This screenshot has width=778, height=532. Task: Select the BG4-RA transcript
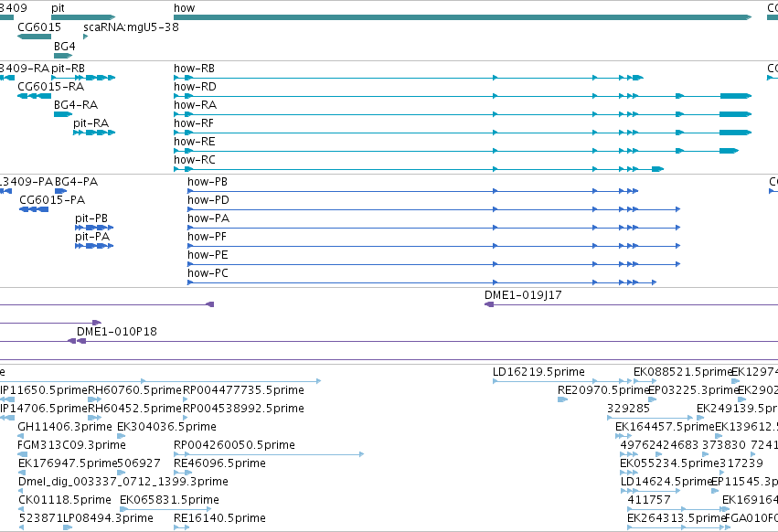[x=63, y=114]
